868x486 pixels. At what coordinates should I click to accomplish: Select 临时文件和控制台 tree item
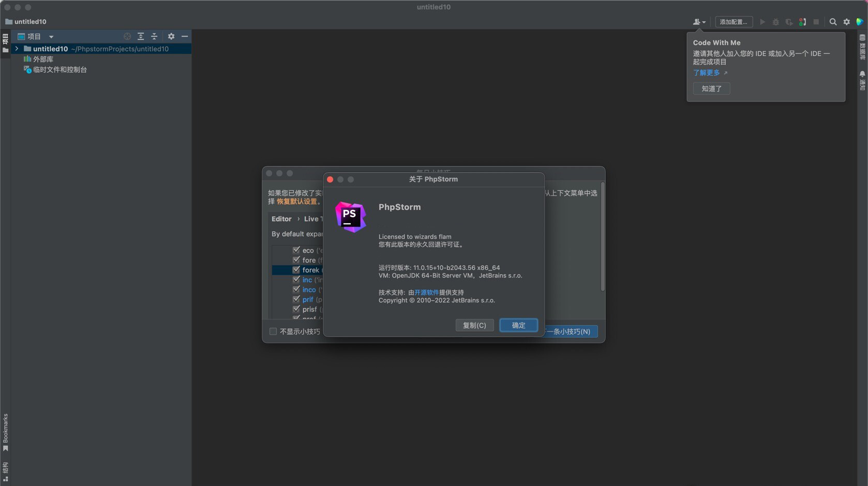pos(60,69)
